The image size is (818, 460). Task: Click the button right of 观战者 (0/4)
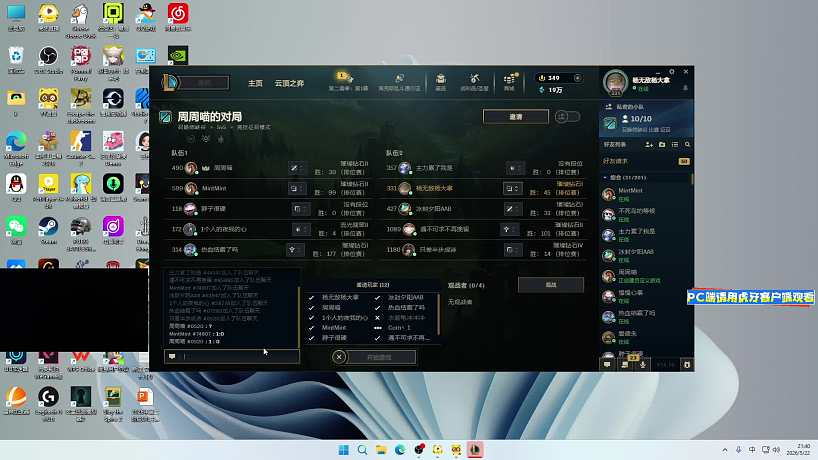coord(551,285)
